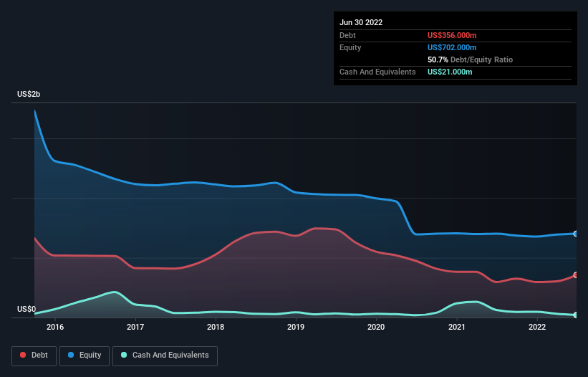Select the Cash endpoint marker at 2022
588x377 pixels.
[576, 315]
